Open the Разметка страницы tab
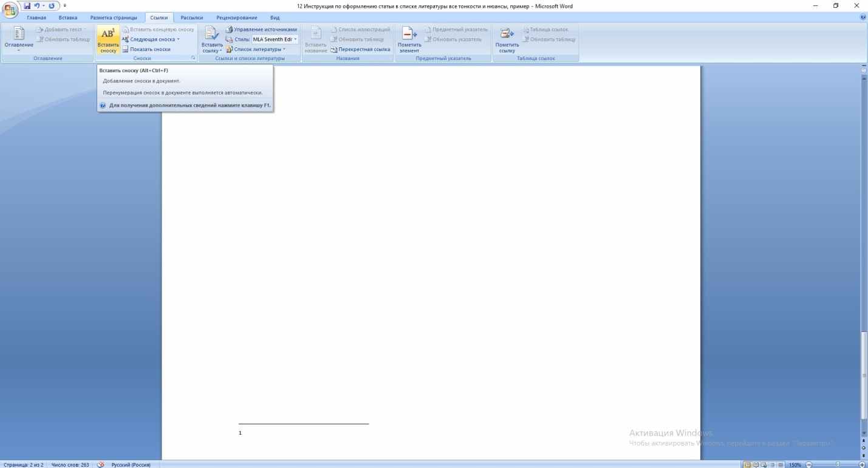868x468 pixels. pos(114,18)
